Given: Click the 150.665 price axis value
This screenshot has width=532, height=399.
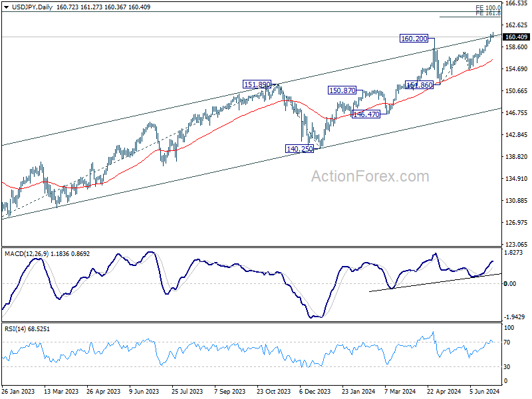Looking at the screenshot, I should click(516, 91).
